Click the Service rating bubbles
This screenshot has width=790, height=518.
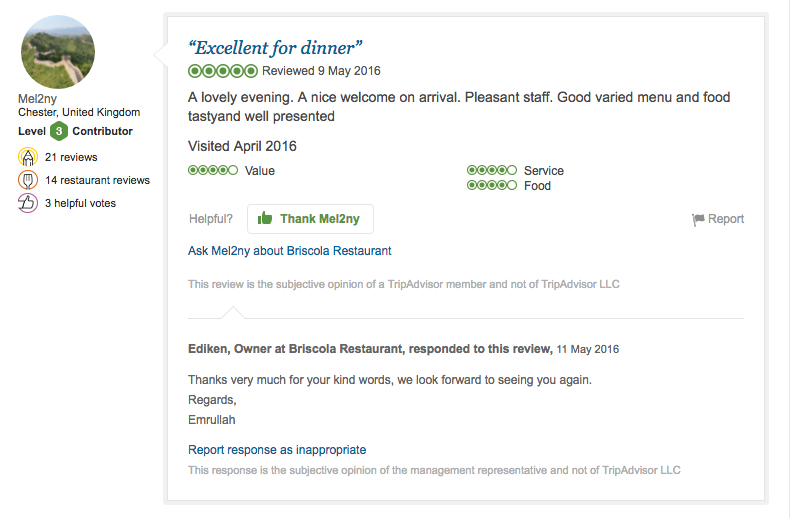point(492,170)
